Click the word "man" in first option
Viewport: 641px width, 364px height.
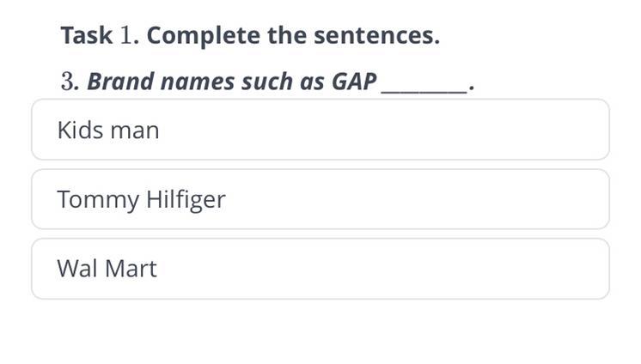coord(135,132)
